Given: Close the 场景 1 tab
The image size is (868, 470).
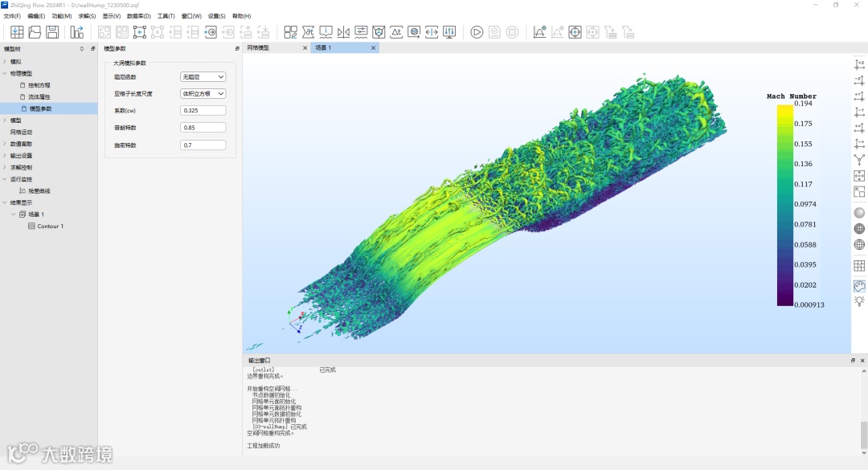Looking at the screenshot, I should click(373, 48).
